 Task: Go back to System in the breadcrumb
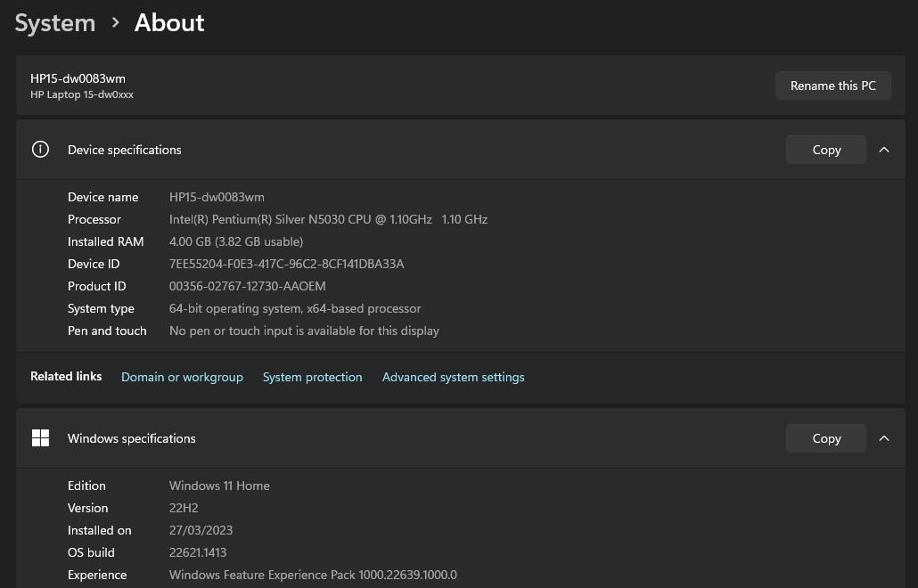[x=55, y=23]
